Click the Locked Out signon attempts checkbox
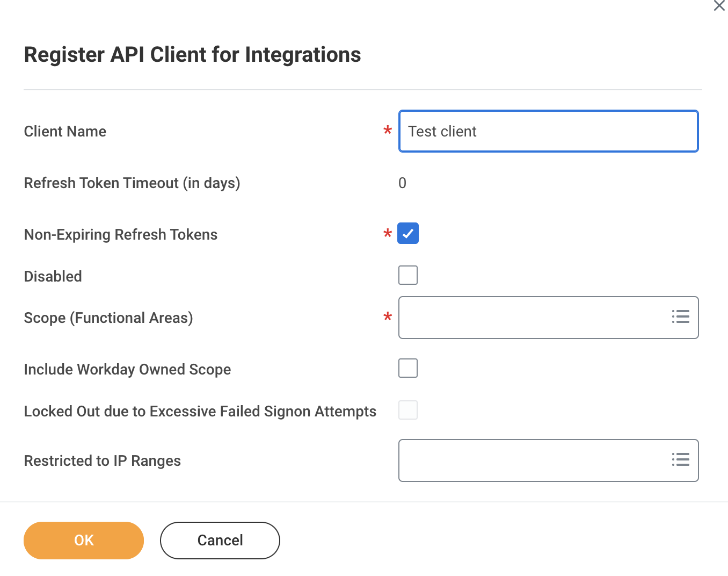This screenshot has width=728, height=576. pyautogui.click(x=407, y=410)
